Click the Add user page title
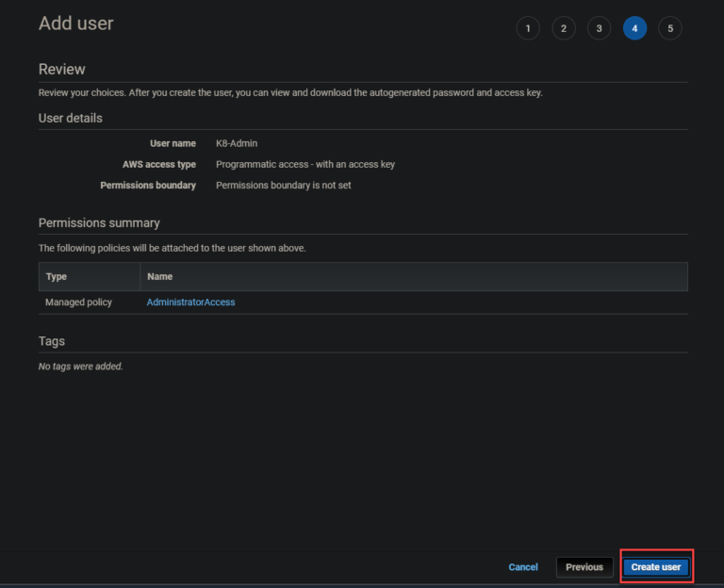Viewport: 724px width, 588px height. pyautogui.click(x=75, y=24)
